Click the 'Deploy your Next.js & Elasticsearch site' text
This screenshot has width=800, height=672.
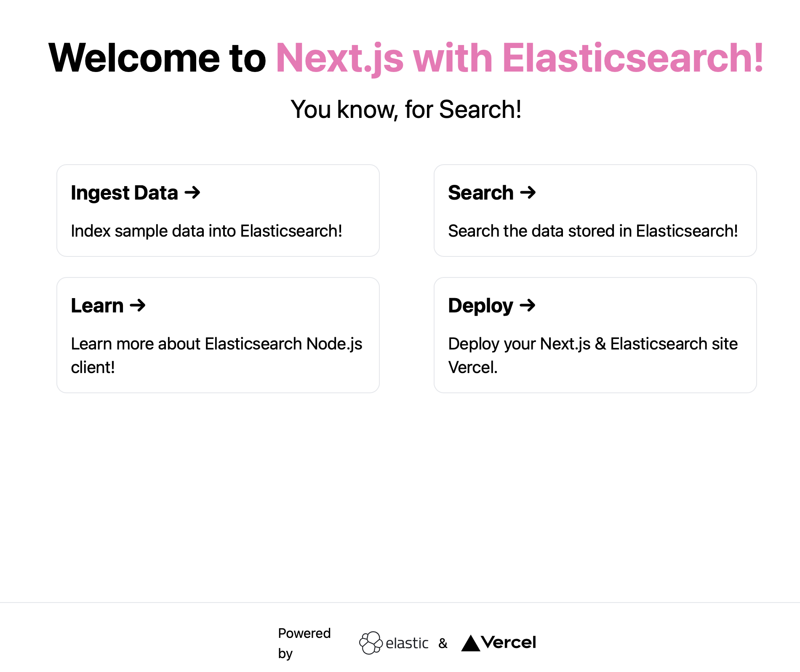pos(592,344)
